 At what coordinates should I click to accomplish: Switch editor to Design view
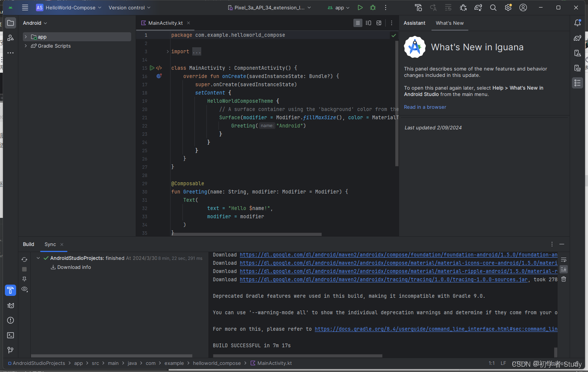(x=379, y=23)
